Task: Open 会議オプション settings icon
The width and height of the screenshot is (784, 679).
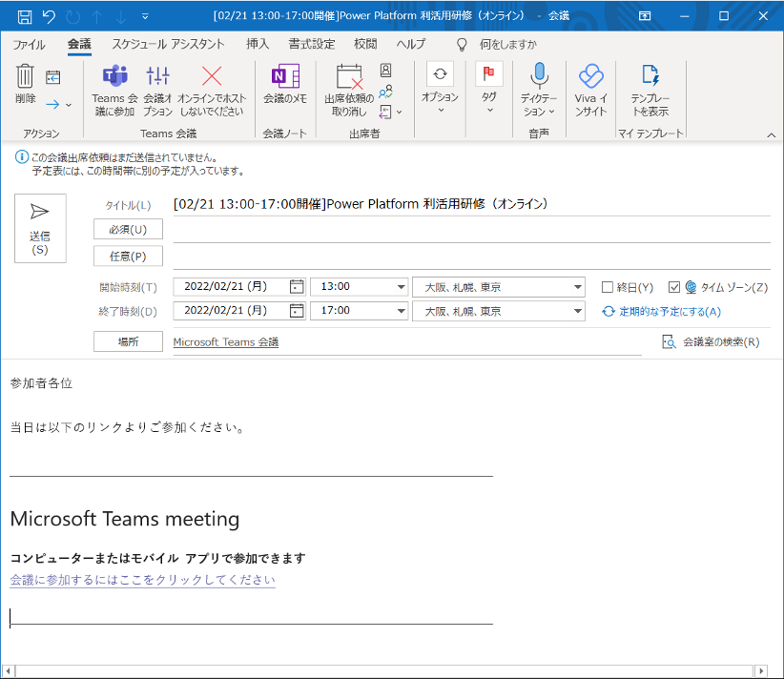Action: click(158, 76)
